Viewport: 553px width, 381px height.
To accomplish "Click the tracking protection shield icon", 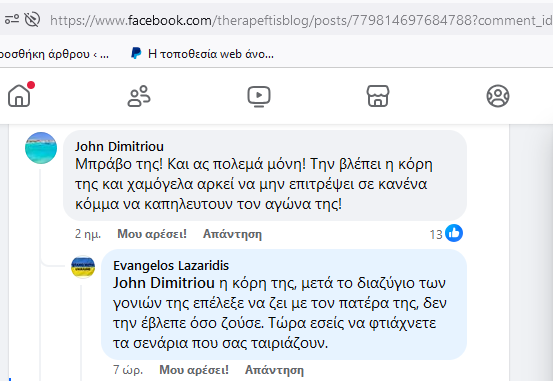I will tap(32, 19).
